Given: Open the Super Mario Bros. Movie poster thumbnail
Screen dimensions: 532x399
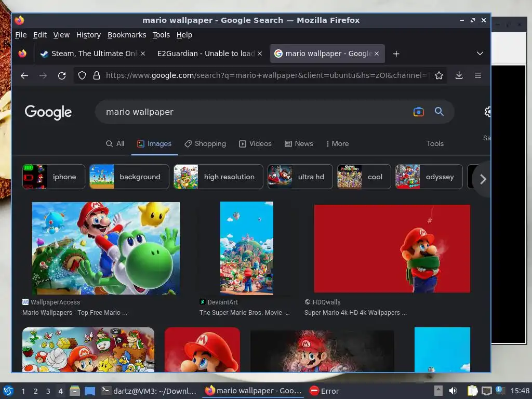Looking at the screenshot, I should pos(247,248).
